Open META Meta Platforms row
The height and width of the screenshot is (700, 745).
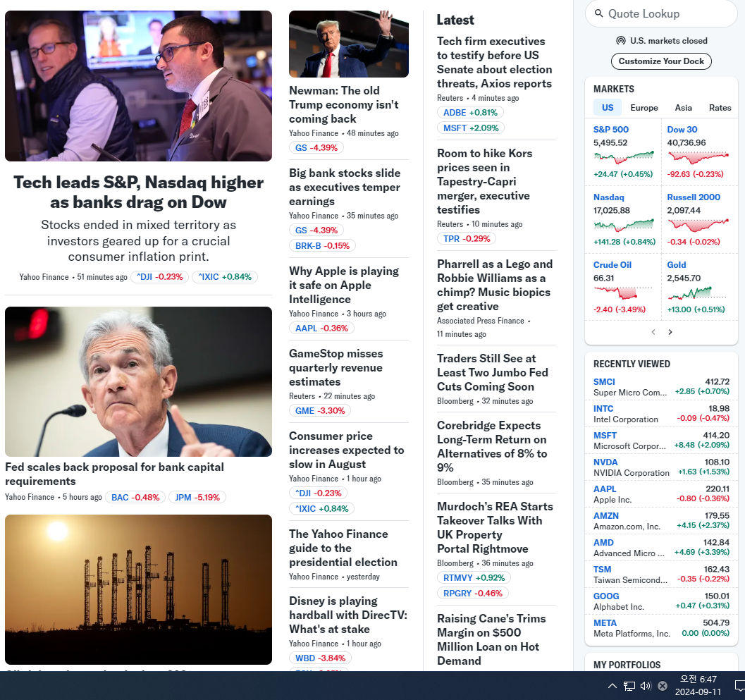pyautogui.click(x=661, y=628)
